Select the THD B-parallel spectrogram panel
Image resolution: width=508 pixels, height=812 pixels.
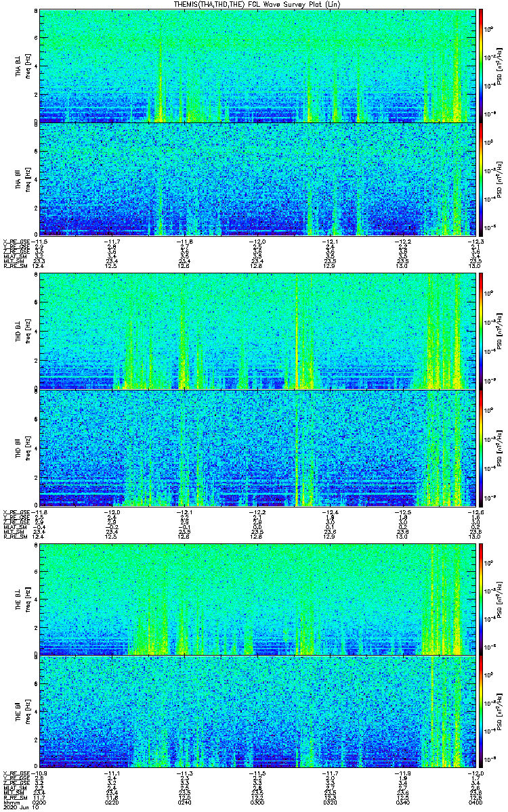257,447
